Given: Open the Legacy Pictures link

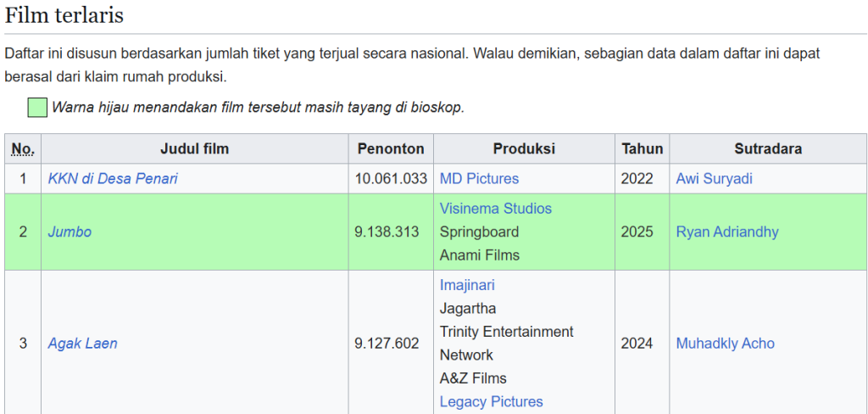Looking at the screenshot, I should [x=492, y=401].
